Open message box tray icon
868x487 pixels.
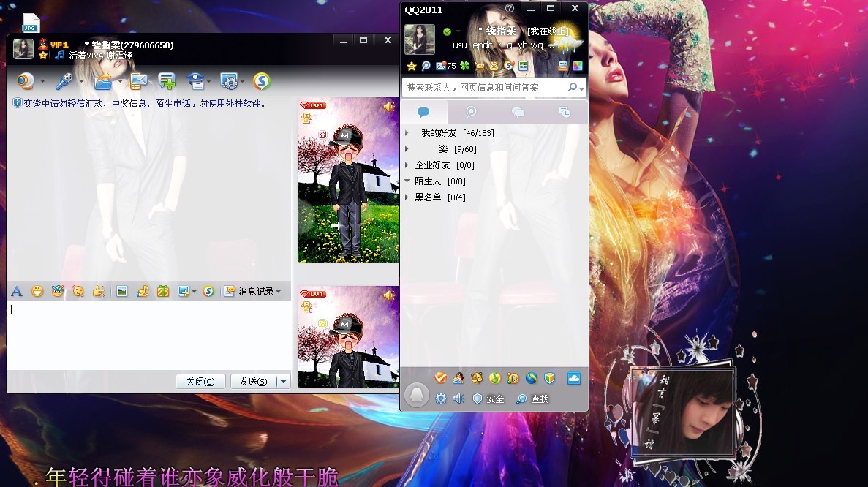(x=563, y=67)
